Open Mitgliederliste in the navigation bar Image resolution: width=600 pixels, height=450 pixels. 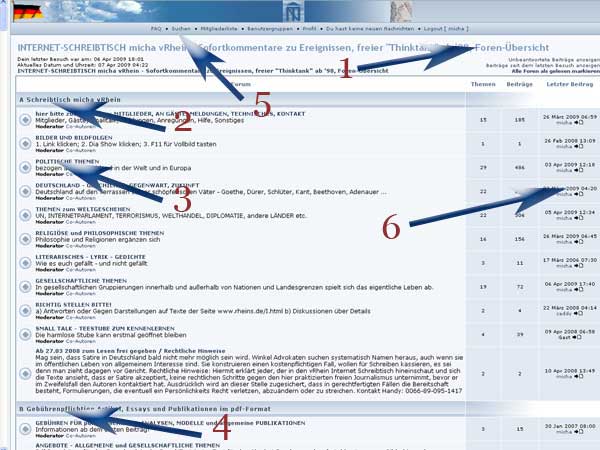click(x=219, y=29)
